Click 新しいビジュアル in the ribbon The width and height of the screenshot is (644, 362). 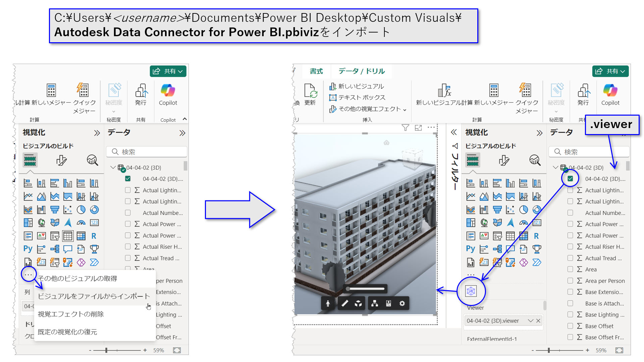coord(357,86)
